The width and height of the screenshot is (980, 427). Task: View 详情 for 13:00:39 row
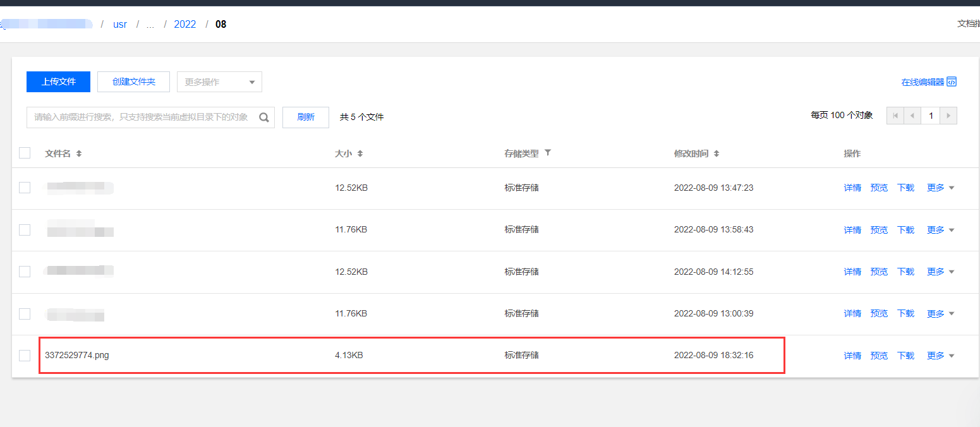click(x=852, y=313)
